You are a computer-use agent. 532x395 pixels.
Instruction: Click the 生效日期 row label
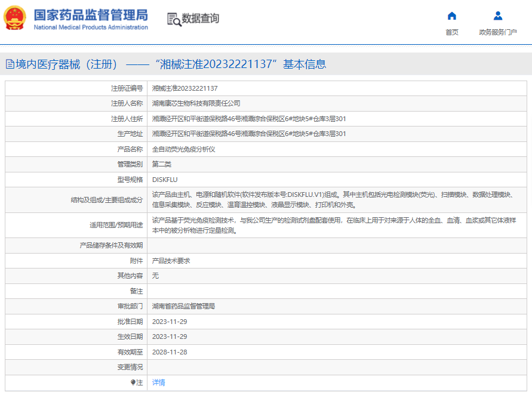130,337
